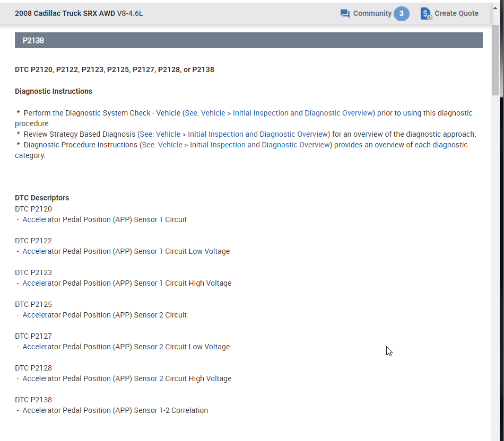Click the scrollbar up arrow
The width and height of the screenshot is (504, 441).
coord(495,8)
